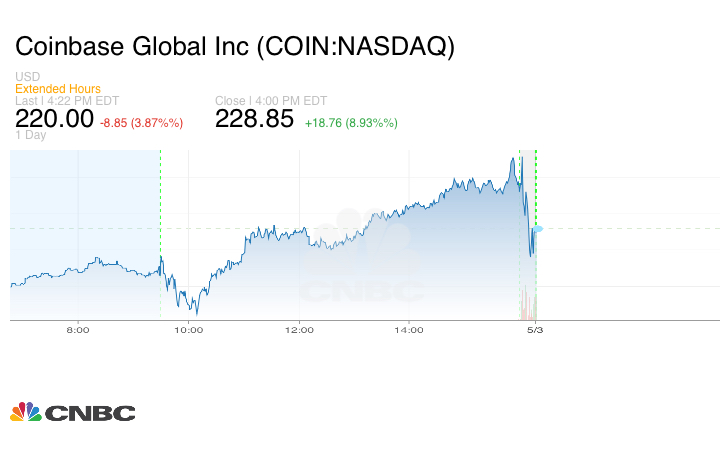Click the red -8.85 (3.87%) change
The image size is (720, 450).
(141, 122)
